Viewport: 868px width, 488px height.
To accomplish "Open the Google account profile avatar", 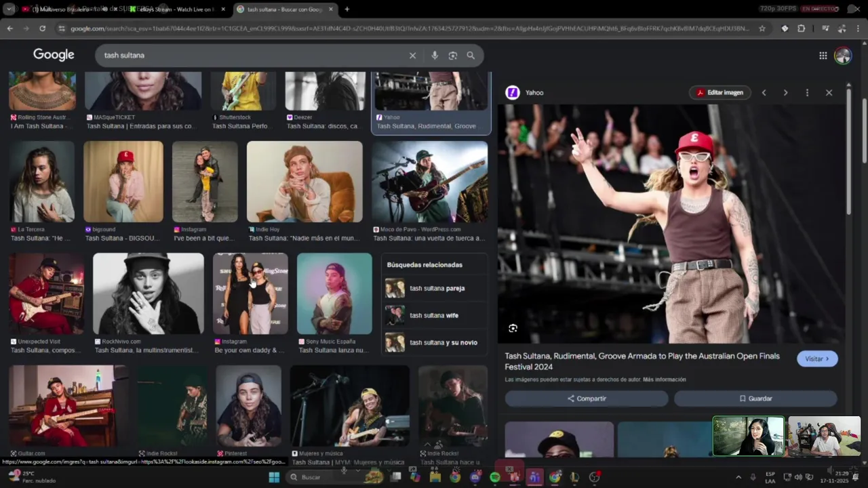I will pyautogui.click(x=843, y=56).
